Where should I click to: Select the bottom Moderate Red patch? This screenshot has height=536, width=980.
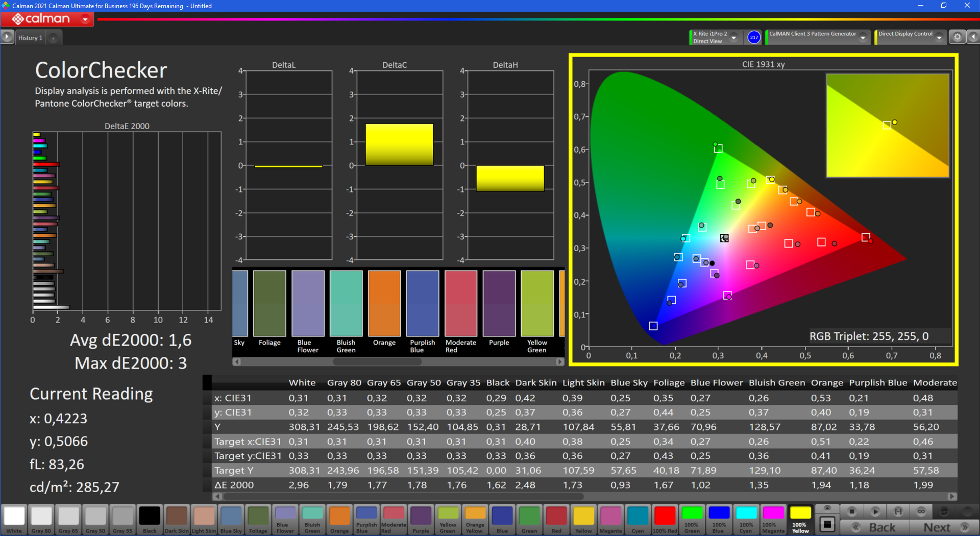coord(394,519)
